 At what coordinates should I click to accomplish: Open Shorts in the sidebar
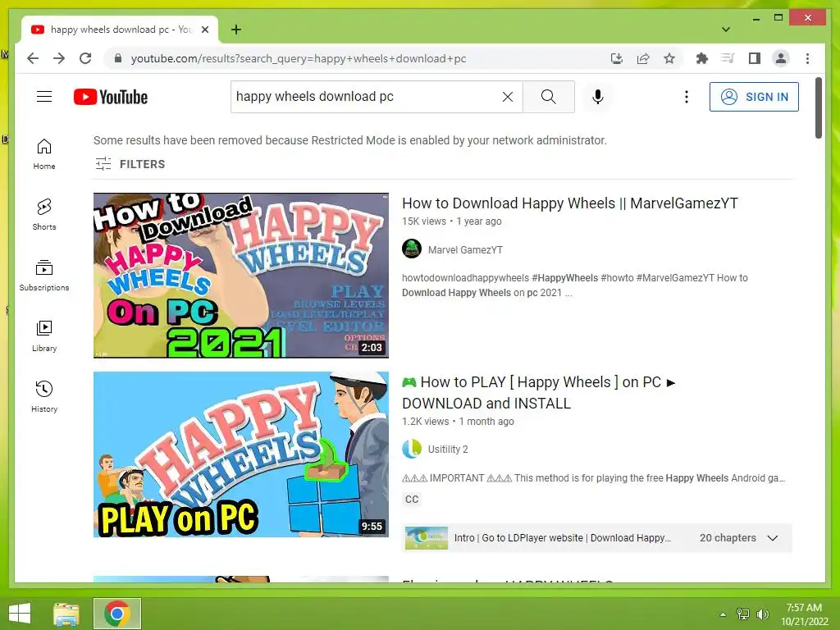point(44,215)
